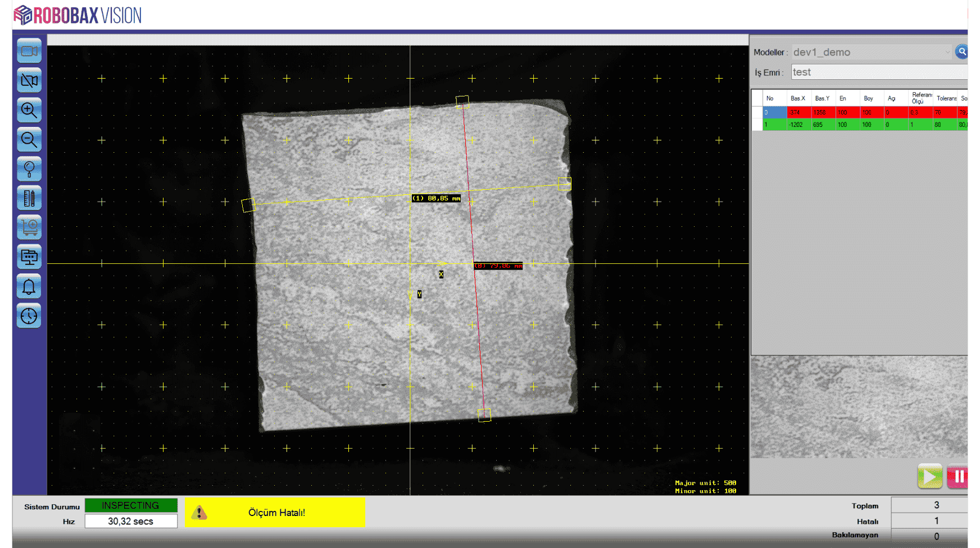Zoom in using the plus magnifier icon

pyautogui.click(x=29, y=110)
